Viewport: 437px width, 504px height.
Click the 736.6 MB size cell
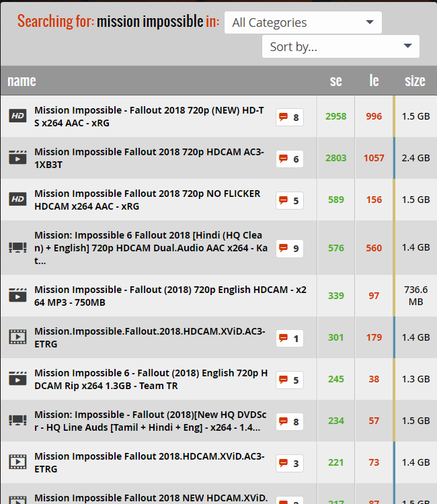click(415, 296)
